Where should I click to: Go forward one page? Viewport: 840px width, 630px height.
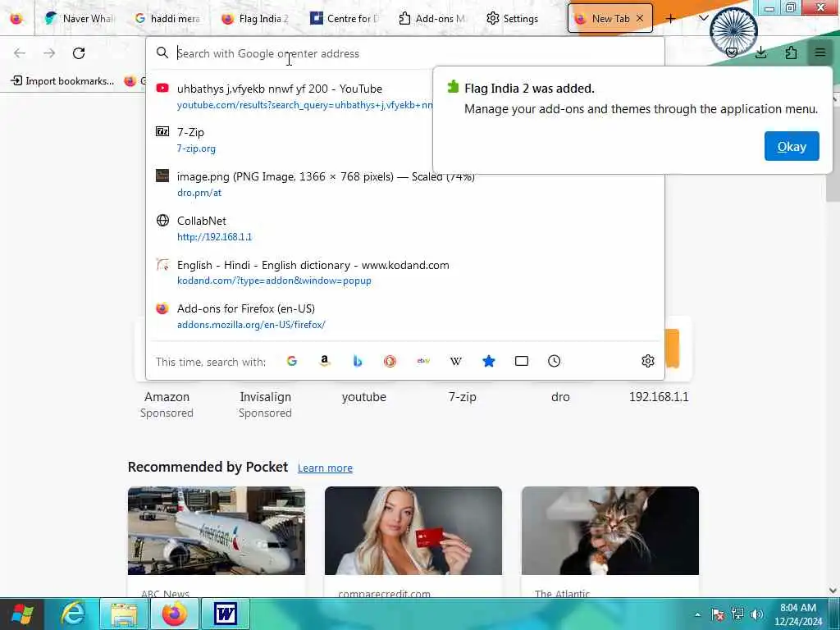(49, 53)
